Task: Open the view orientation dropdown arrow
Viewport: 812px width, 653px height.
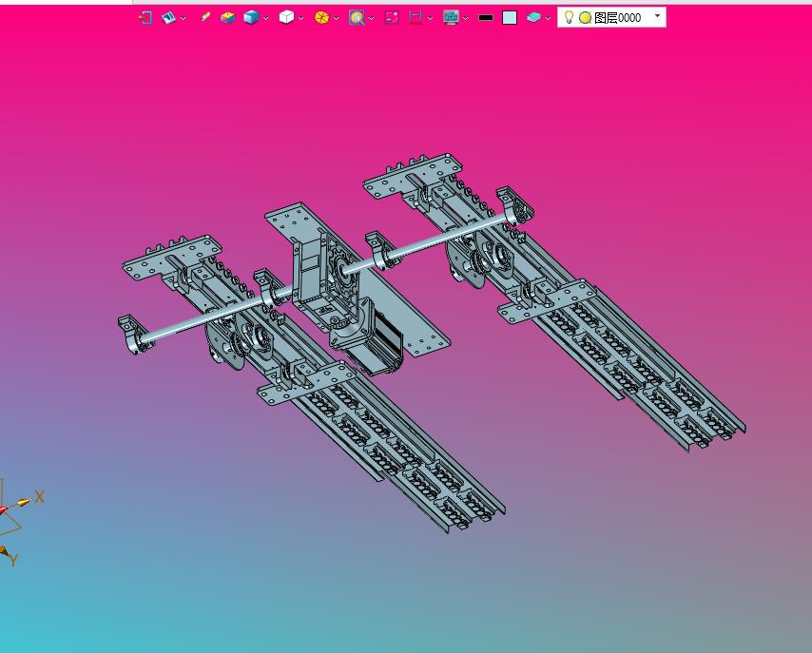Action: pos(183,18)
